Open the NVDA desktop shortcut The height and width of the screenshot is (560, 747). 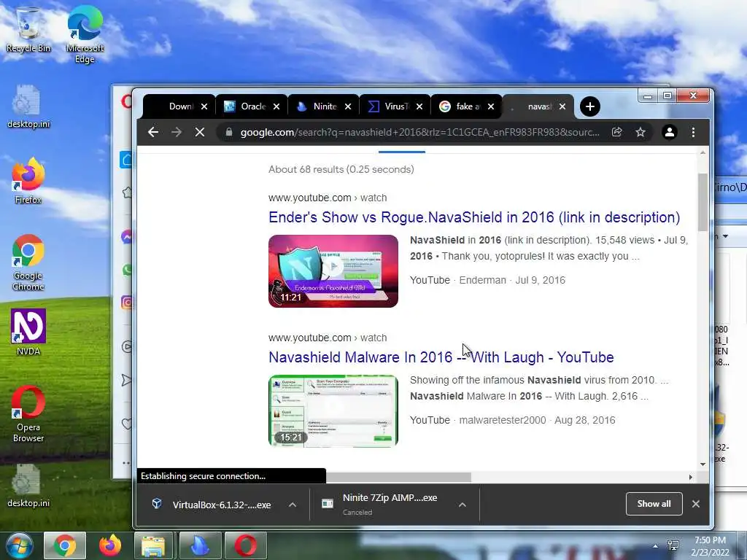[28, 332]
